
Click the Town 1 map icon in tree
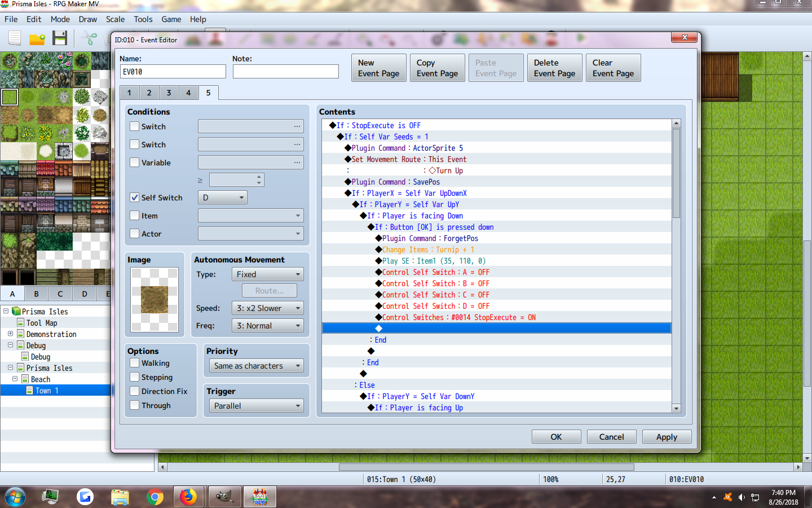(29, 391)
